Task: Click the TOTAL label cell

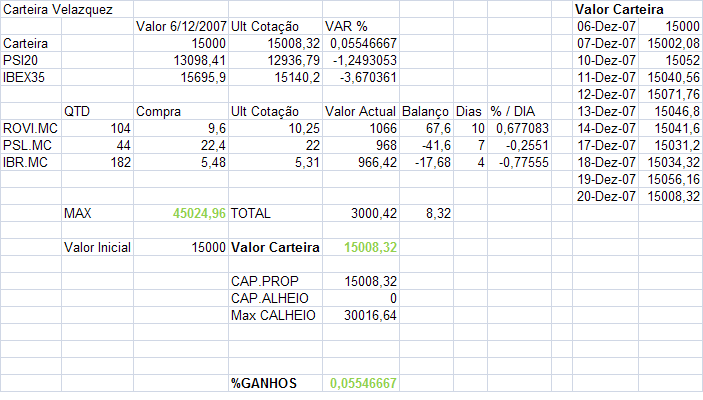Action: point(251,213)
